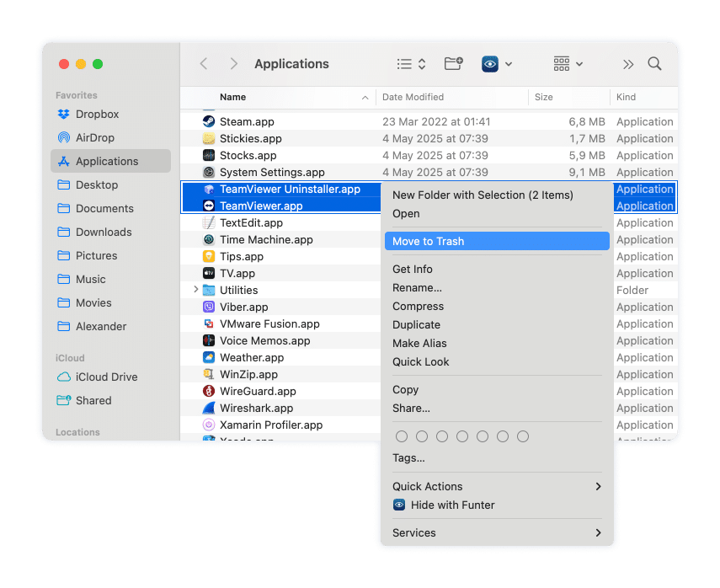Select the Xamarin Profiler.app icon
Viewport: 720px width, 588px height.
209,425
